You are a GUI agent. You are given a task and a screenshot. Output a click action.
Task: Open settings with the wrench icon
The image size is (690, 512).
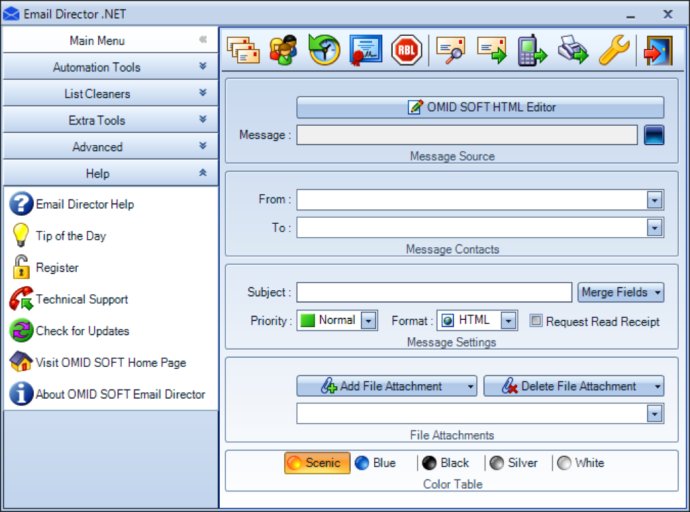click(614, 50)
